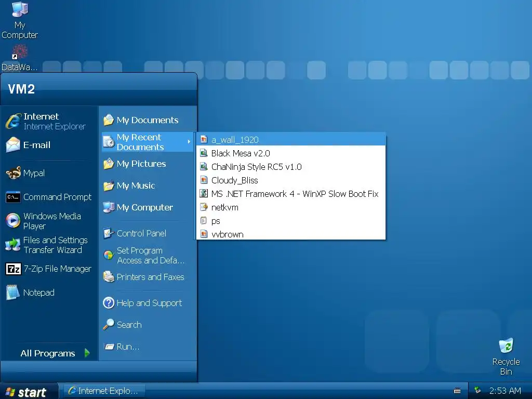Open recent document ps
Viewport: 532px width, 399px height.
(291, 221)
